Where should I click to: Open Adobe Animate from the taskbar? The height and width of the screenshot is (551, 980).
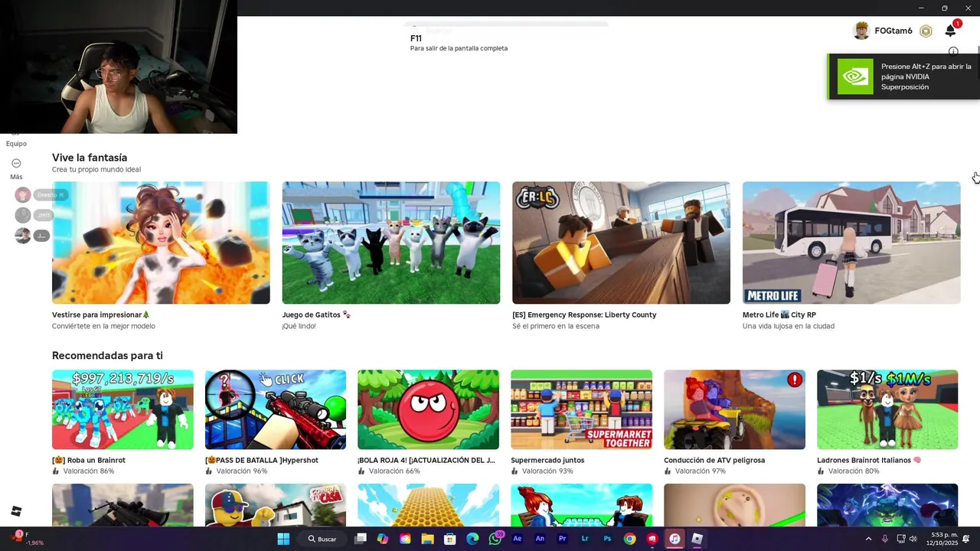[x=540, y=539]
